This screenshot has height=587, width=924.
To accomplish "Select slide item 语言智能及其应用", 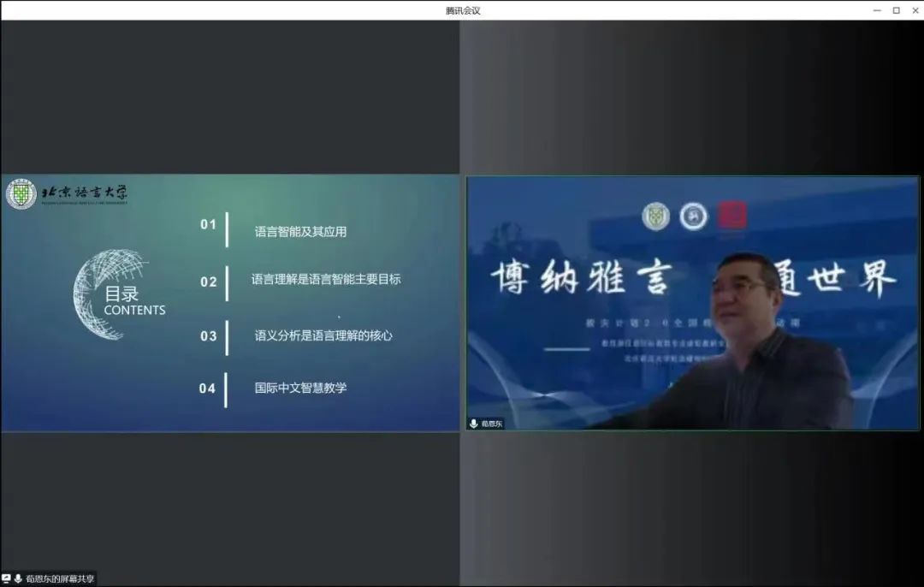I will click(x=300, y=231).
